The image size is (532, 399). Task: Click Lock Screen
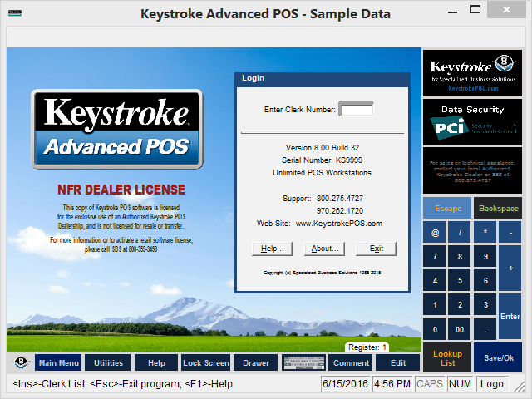pos(205,362)
